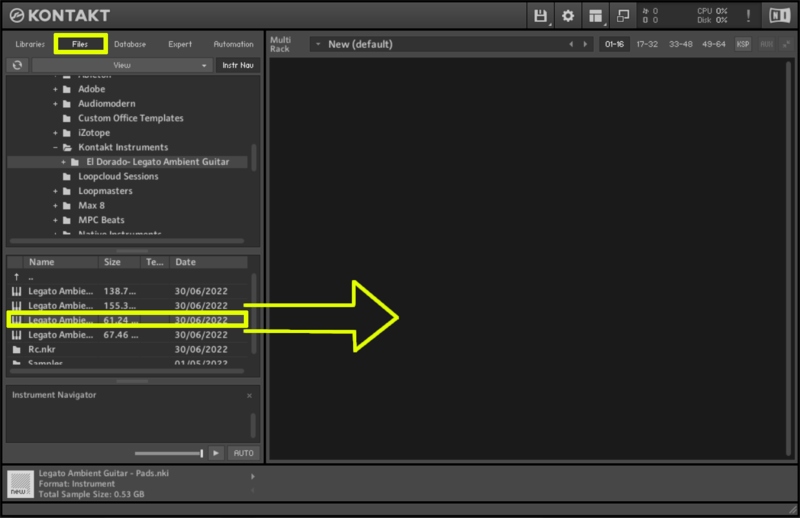Open the View dropdown menu

[121, 65]
